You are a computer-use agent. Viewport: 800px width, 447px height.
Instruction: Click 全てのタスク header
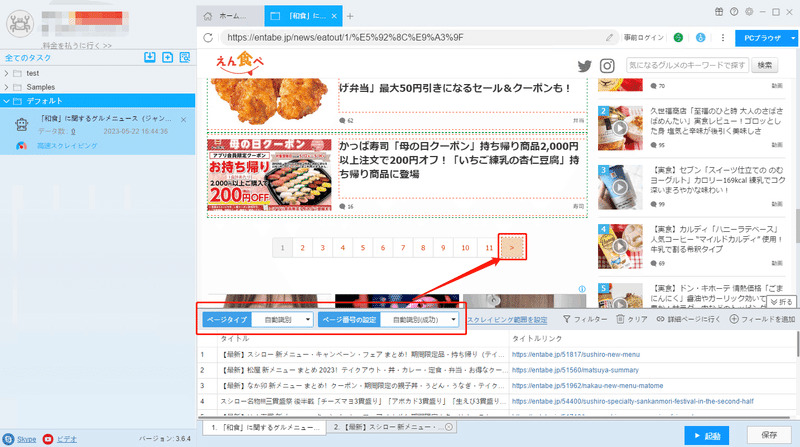[x=28, y=58]
